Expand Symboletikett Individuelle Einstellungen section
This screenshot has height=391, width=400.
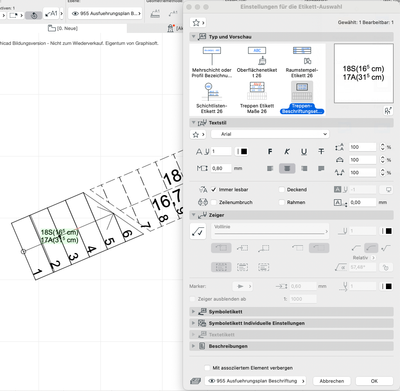[193, 323]
